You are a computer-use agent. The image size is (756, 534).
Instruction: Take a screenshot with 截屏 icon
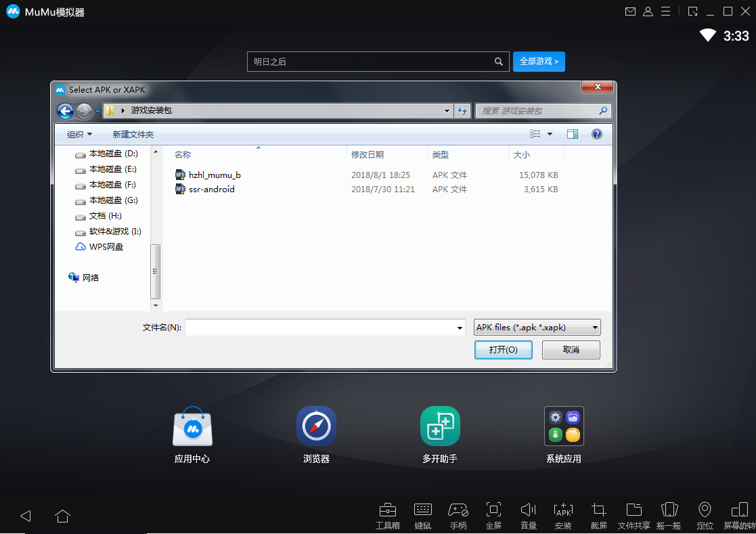(x=598, y=510)
